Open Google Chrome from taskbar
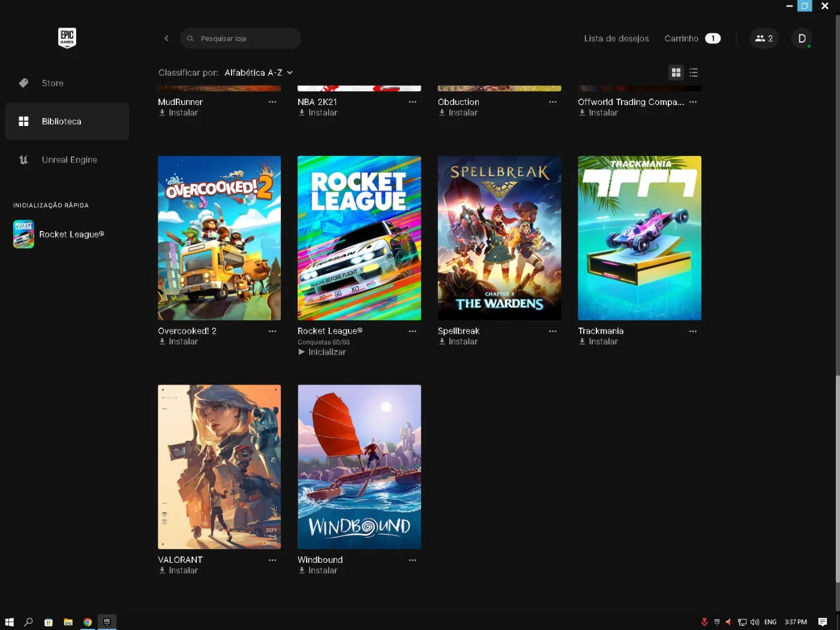Screen dimensions: 840x630 point(88,622)
